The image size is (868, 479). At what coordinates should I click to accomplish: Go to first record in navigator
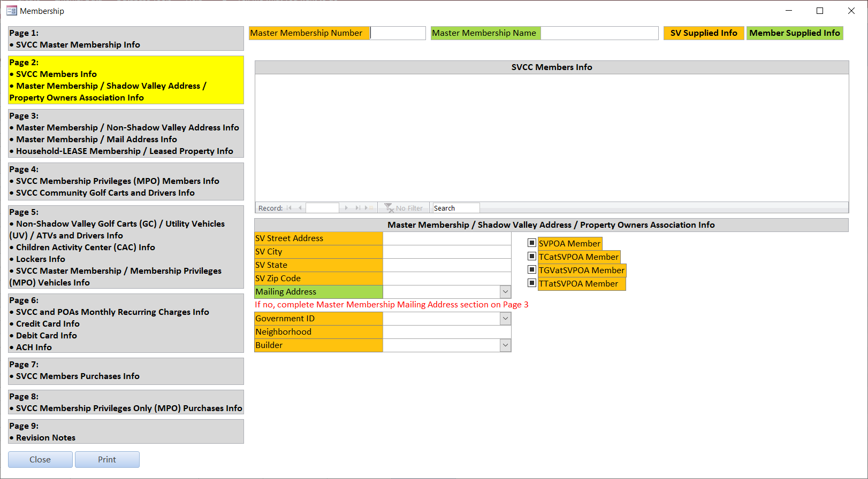(289, 208)
